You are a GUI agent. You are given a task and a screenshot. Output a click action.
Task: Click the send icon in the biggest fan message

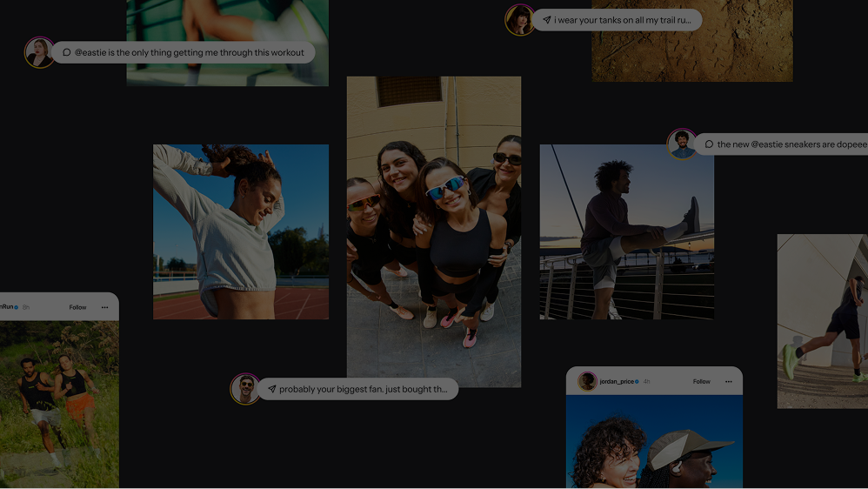[x=272, y=389]
